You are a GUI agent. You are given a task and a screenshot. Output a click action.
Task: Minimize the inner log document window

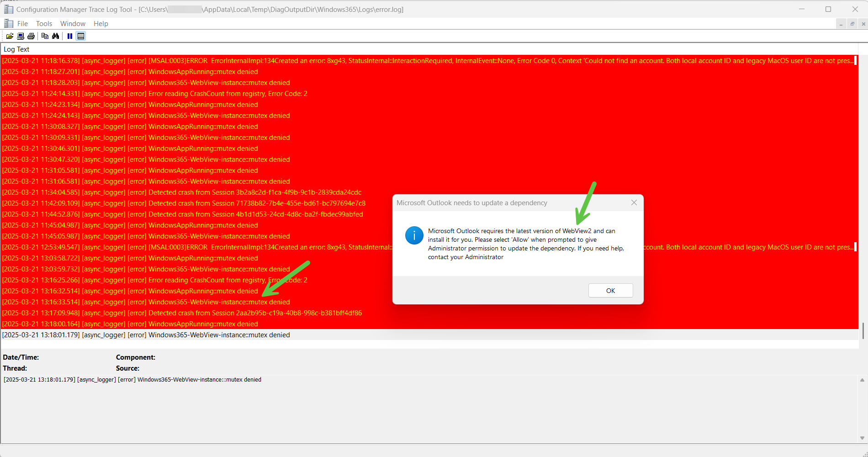pyautogui.click(x=841, y=24)
